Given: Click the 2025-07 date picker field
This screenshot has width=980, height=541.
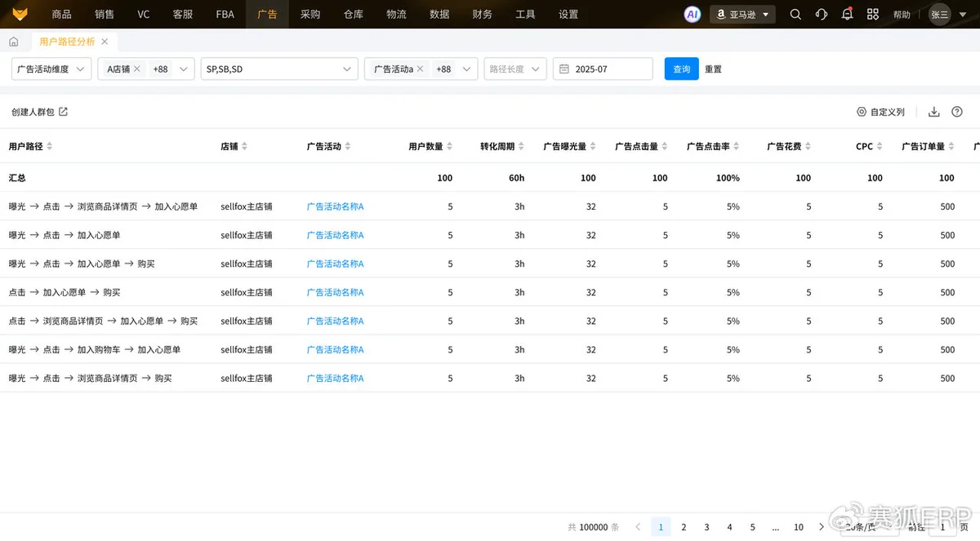Looking at the screenshot, I should [x=603, y=69].
